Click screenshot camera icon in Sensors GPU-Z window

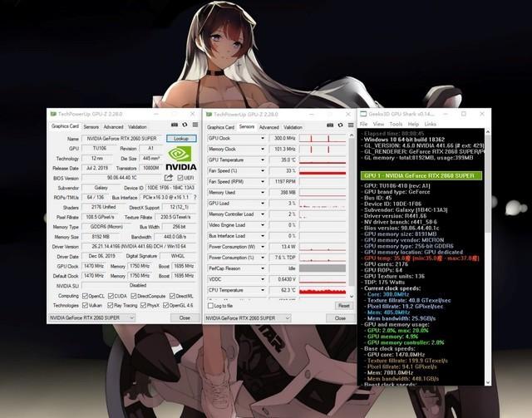(x=330, y=125)
